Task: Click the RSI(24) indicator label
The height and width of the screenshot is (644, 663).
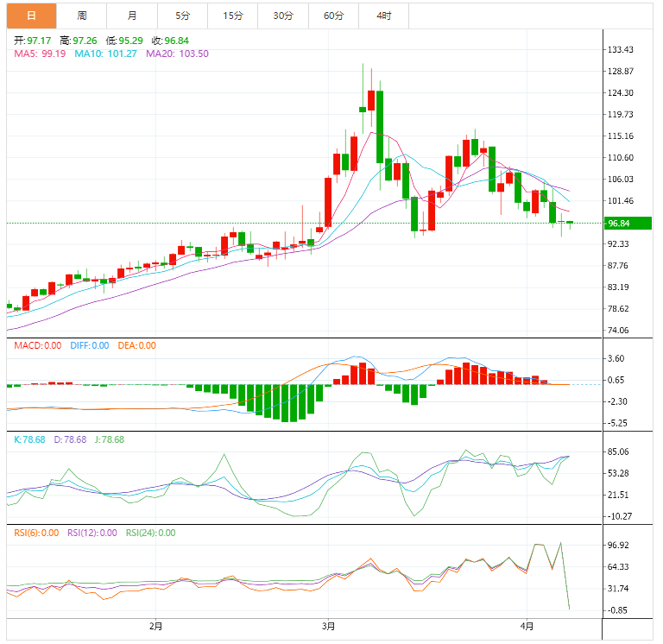Action: (150, 533)
